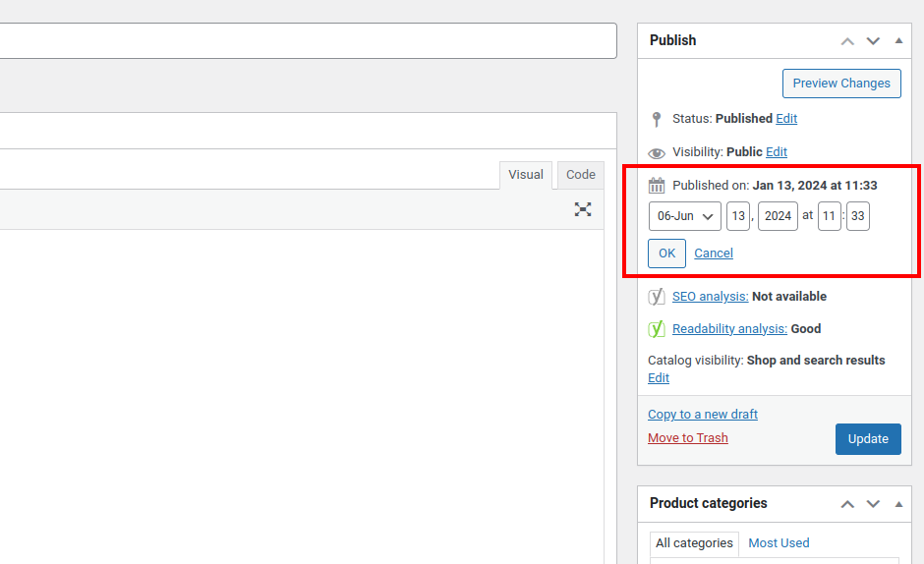The image size is (924, 564).
Task: Click the year field showing 2024
Action: [778, 216]
